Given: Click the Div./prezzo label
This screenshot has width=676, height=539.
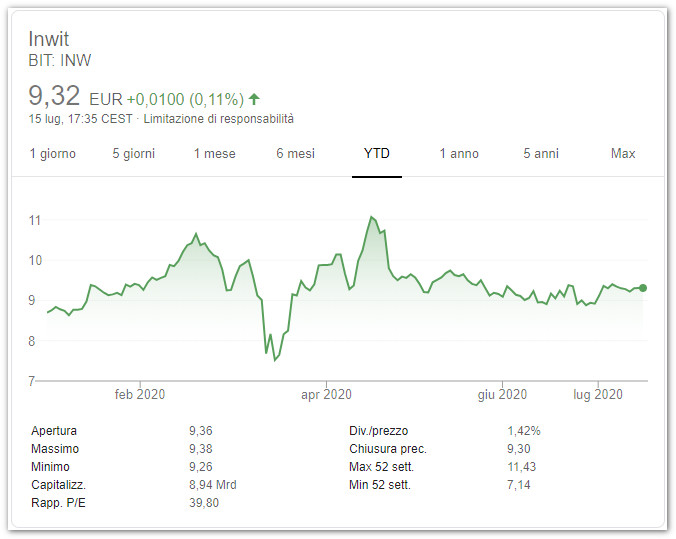Looking at the screenshot, I should point(379,431).
